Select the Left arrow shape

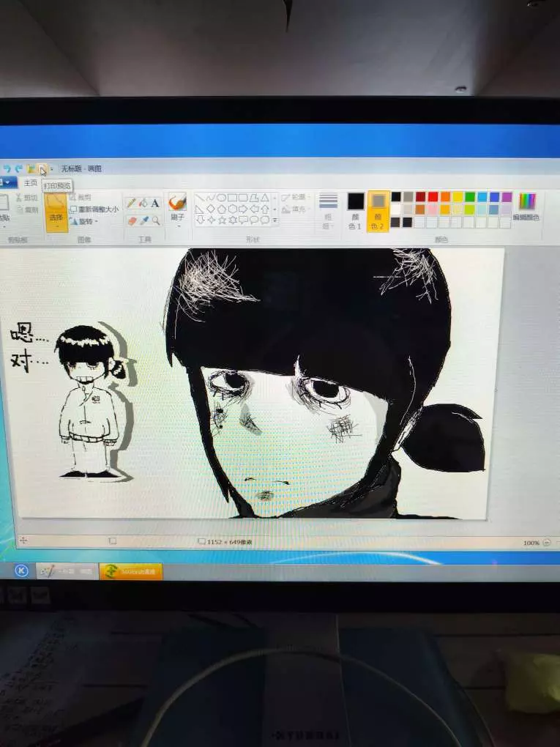coord(254,209)
